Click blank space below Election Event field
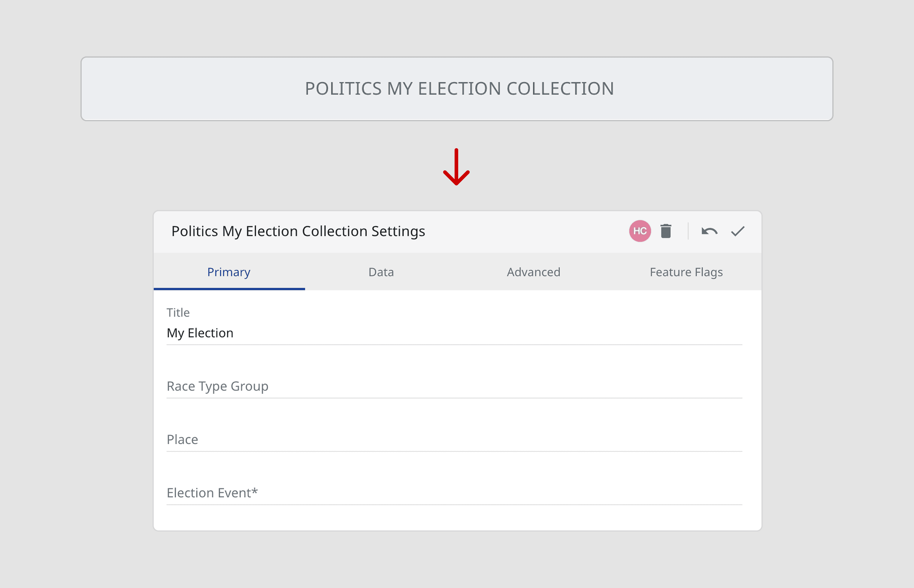The width and height of the screenshot is (914, 588). click(454, 518)
